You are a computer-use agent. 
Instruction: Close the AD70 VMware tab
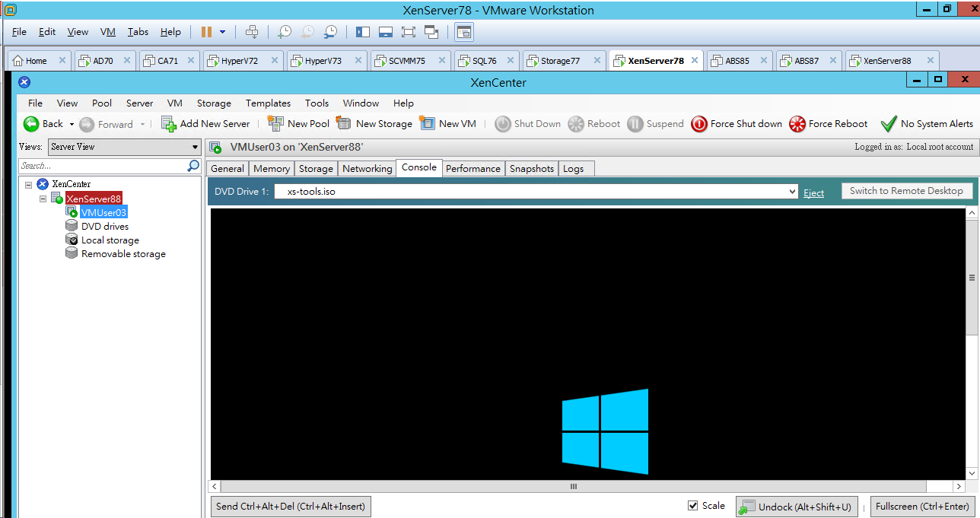pyautogui.click(x=126, y=61)
